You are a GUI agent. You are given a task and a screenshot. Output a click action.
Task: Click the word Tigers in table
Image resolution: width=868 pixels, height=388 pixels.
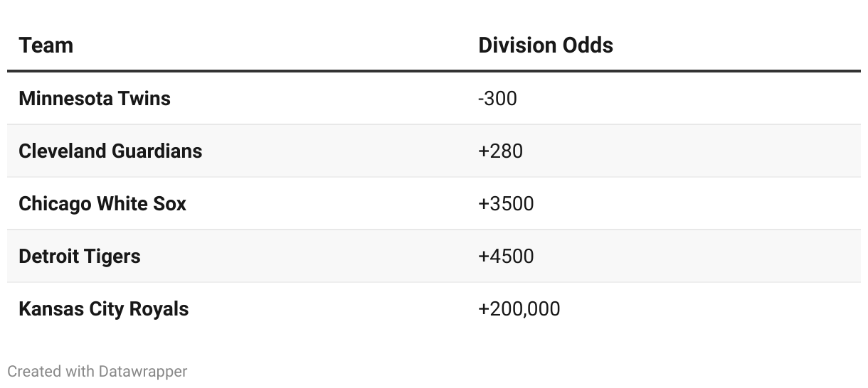112,256
